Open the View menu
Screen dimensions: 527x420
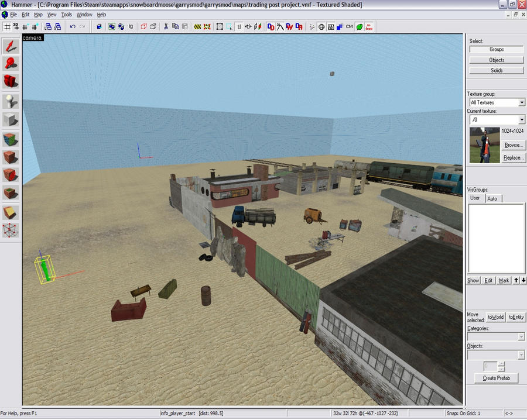[x=52, y=15]
